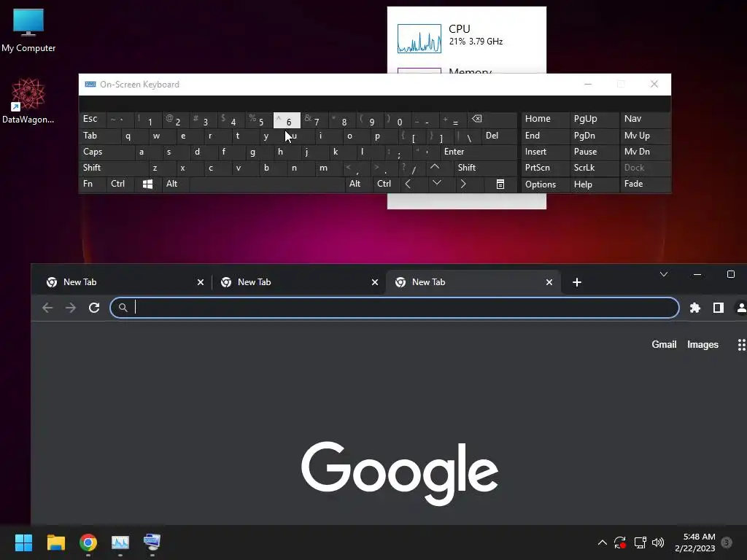
Task: Open the DataWagon desktop shortcut
Action: click(28, 101)
